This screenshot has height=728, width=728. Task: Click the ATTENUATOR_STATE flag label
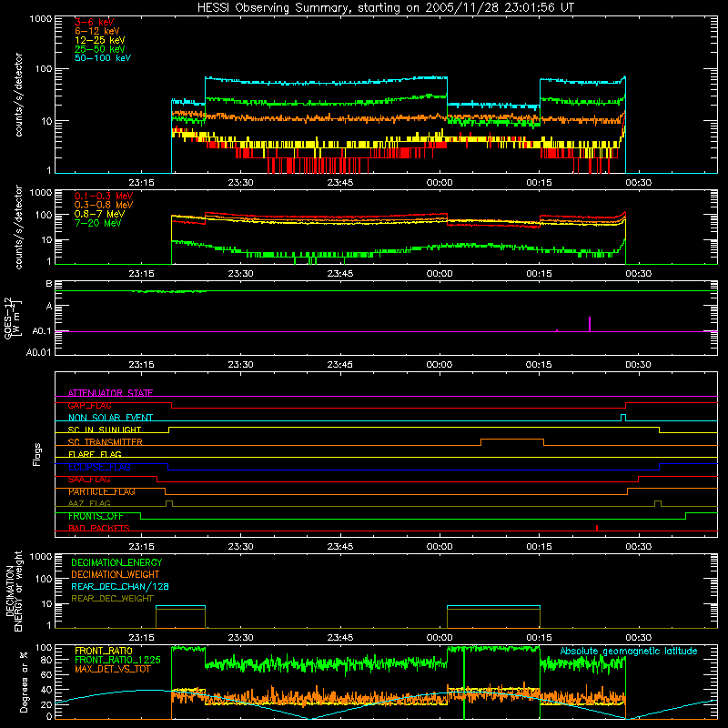click(110, 393)
